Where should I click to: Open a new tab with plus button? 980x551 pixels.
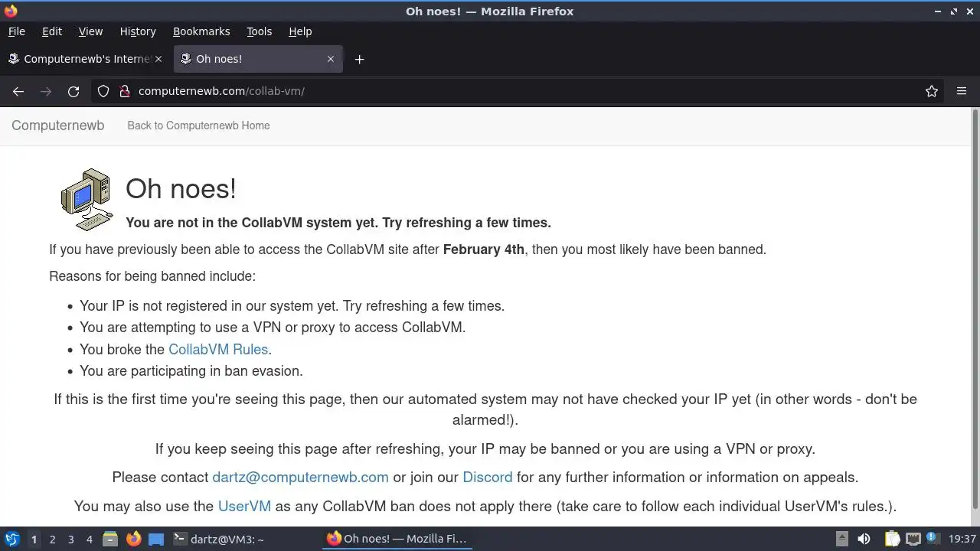[x=359, y=59]
